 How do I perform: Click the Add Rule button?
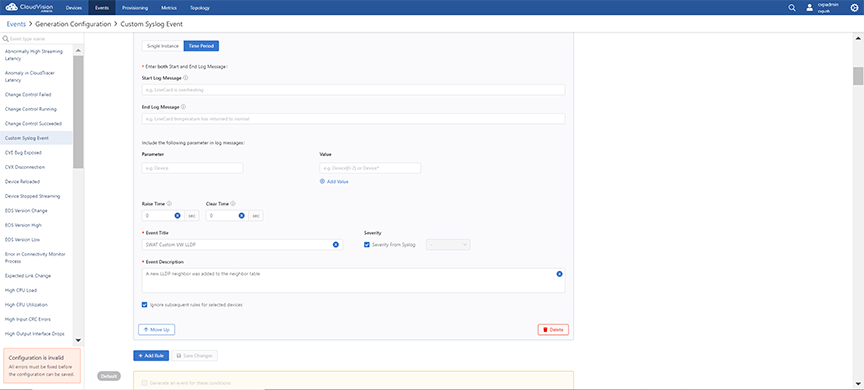click(151, 356)
